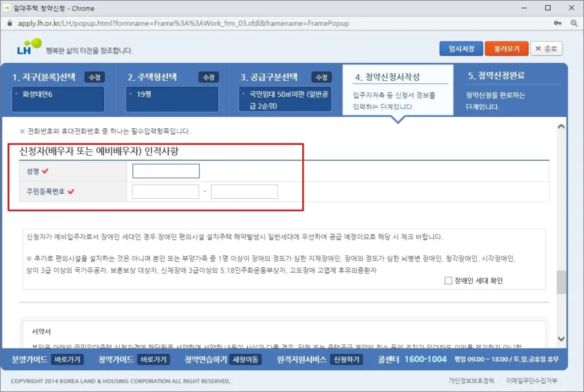Click the call center number 1600-1004
The width and height of the screenshot is (584, 392).
click(x=425, y=360)
